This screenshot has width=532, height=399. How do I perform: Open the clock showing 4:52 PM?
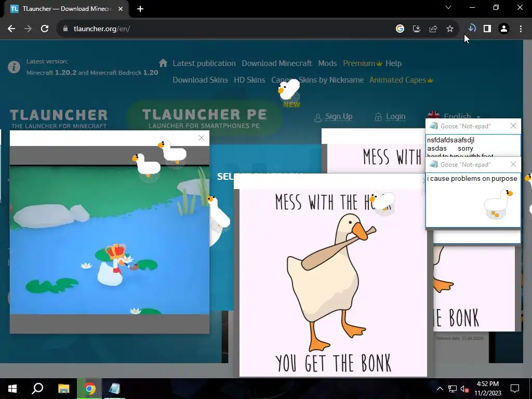tap(487, 389)
